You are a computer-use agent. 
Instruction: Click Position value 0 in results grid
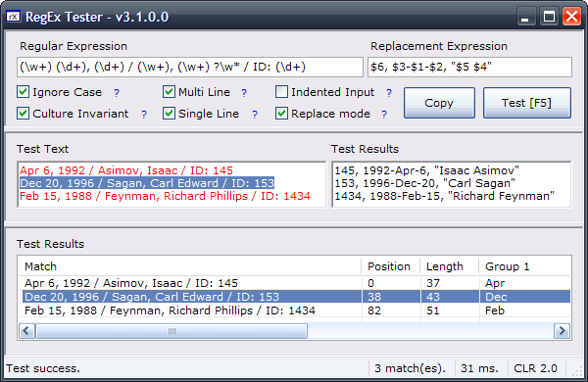370,283
